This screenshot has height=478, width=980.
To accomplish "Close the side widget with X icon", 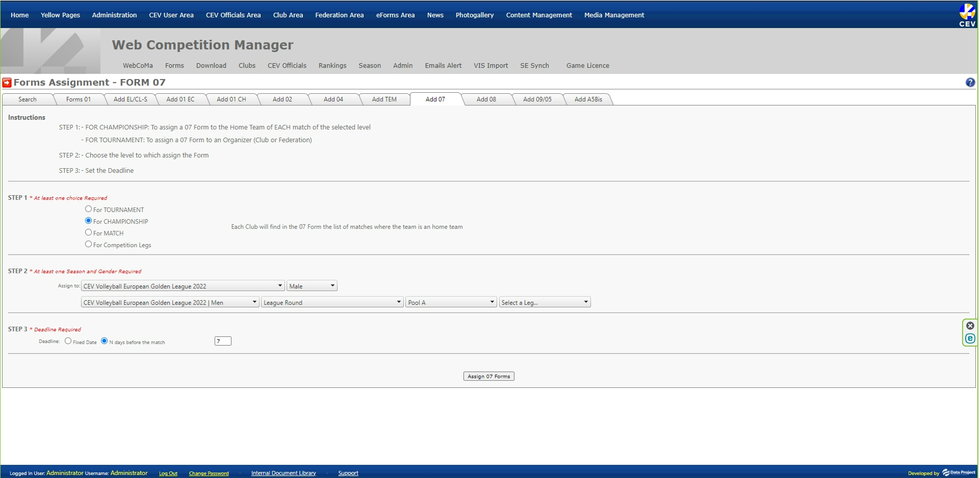I will pos(969,326).
